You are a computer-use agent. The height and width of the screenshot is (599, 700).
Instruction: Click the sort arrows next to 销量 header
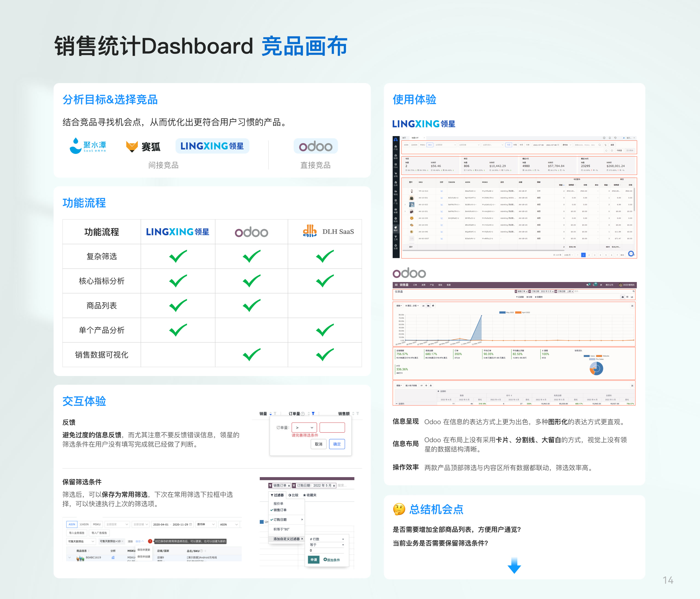(x=271, y=414)
